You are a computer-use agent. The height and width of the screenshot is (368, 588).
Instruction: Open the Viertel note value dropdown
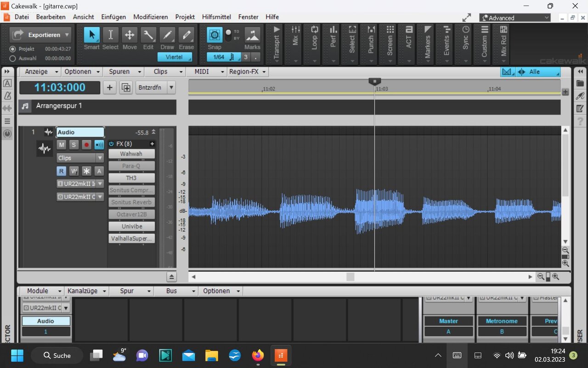click(175, 57)
